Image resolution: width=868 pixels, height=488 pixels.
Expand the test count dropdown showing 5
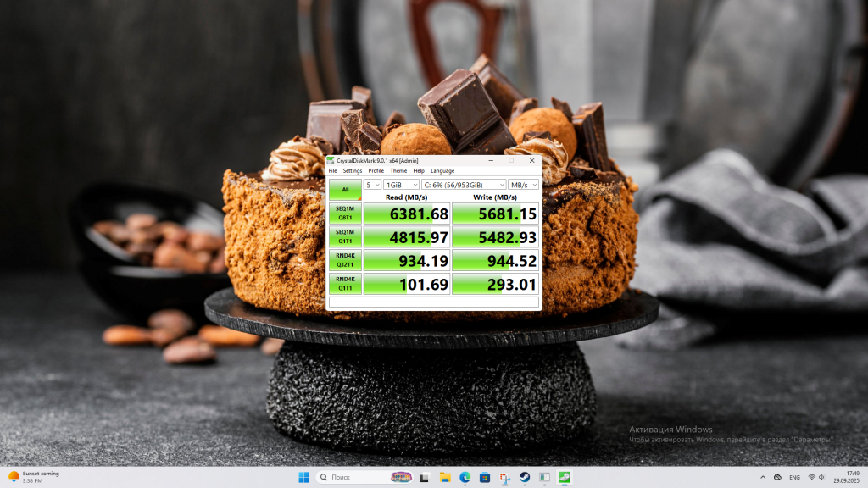click(x=372, y=184)
